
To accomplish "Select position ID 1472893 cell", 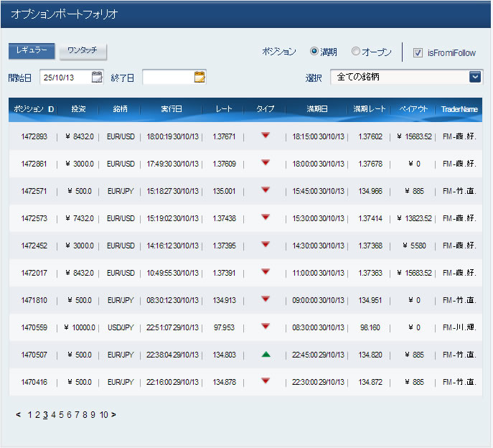I will pyautogui.click(x=34, y=136).
